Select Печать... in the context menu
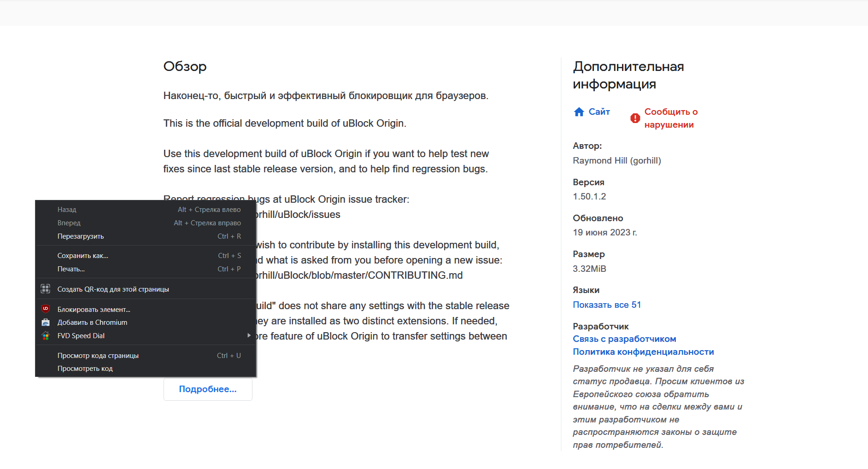Viewport: 868px width, 469px height. pos(146,269)
